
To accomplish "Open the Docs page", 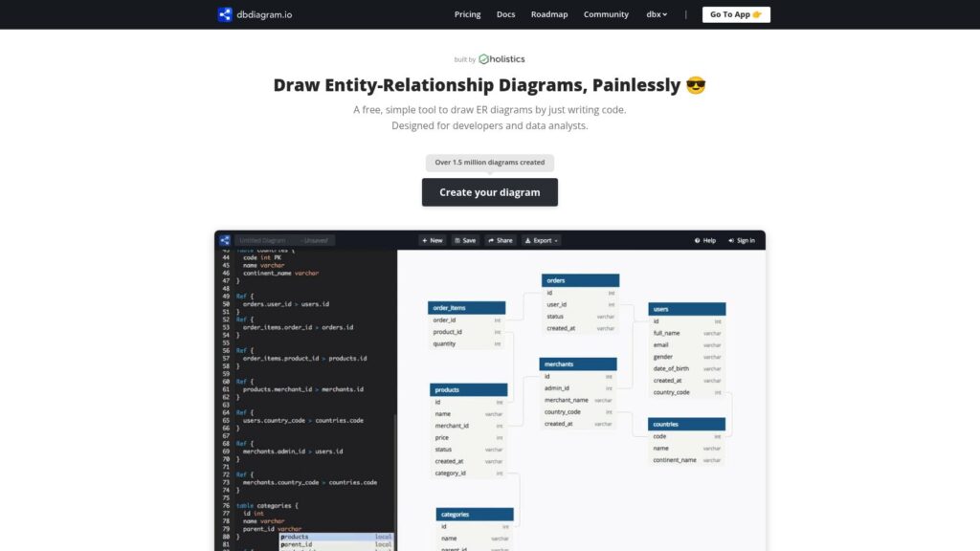I will [505, 14].
